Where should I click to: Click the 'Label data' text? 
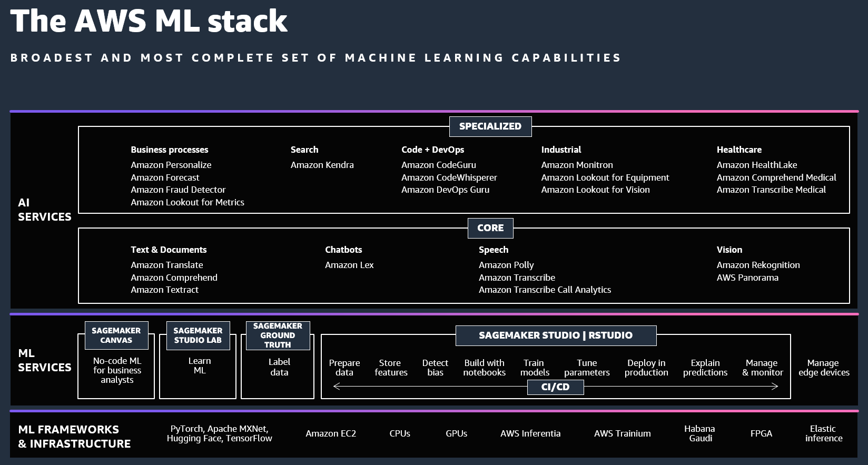click(x=279, y=367)
